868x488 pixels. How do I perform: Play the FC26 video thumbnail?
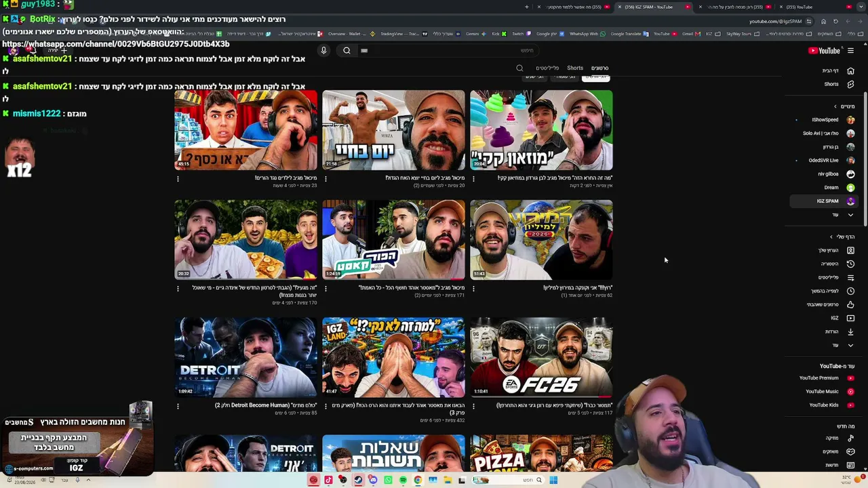[x=541, y=357]
